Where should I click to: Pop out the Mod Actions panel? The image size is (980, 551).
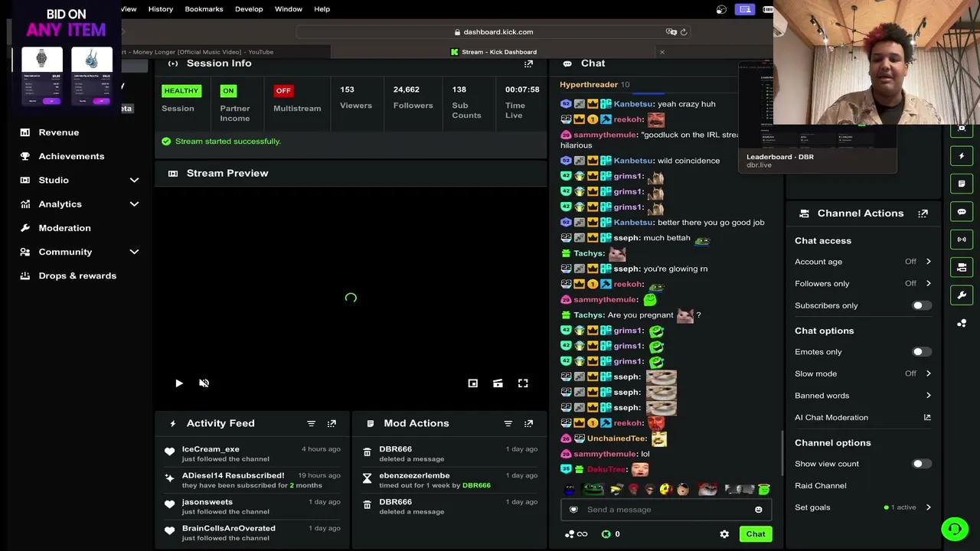click(528, 423)
